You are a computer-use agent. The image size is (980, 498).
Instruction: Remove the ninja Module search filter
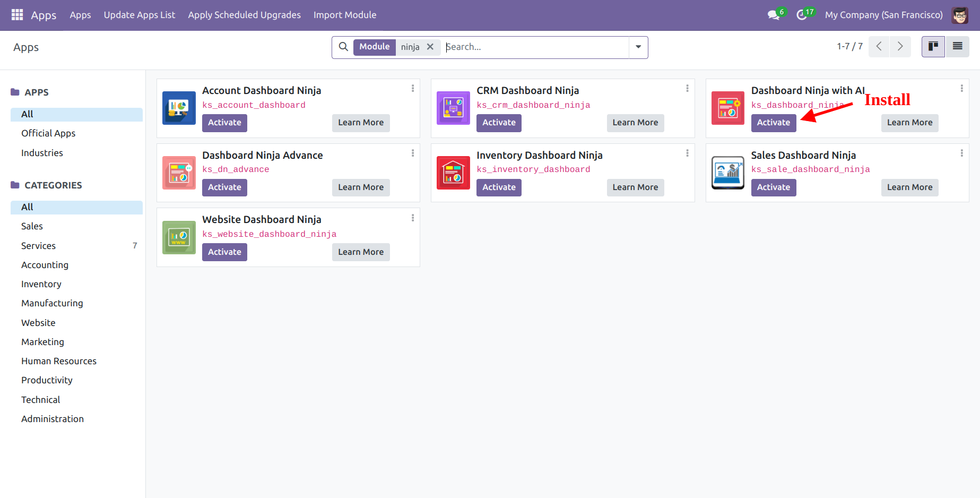click(x=430, y=47)
